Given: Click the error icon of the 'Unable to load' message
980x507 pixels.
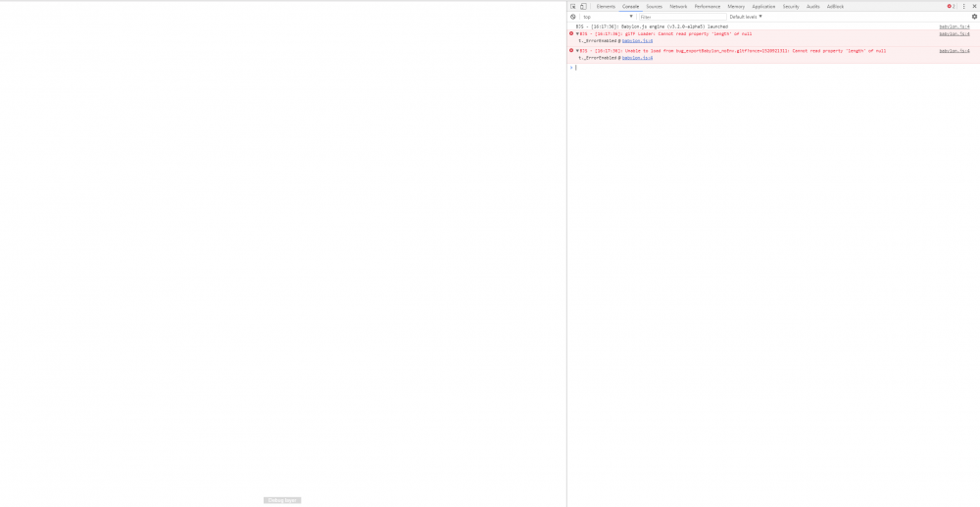Looking at the screenshot, I should click(x=571, y=50).
